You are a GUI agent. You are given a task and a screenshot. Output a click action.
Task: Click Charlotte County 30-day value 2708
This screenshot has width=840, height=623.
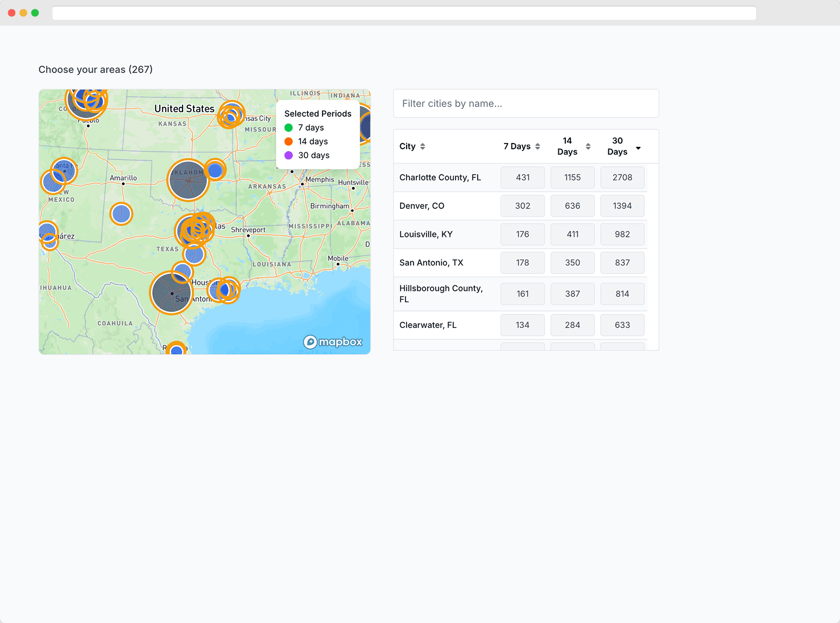click(x=622, y=177)
